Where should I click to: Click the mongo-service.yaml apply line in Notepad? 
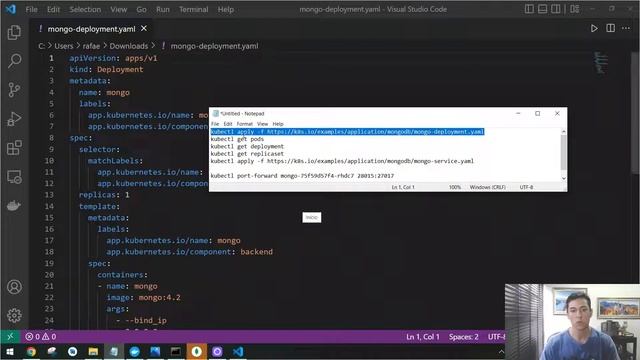tap(342, 161)
